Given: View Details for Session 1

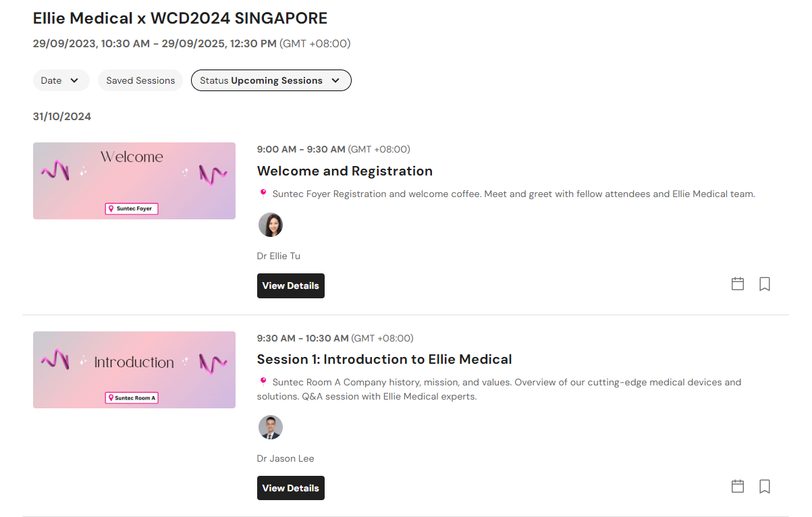Looking at the screenshot, I should [291, 488].
